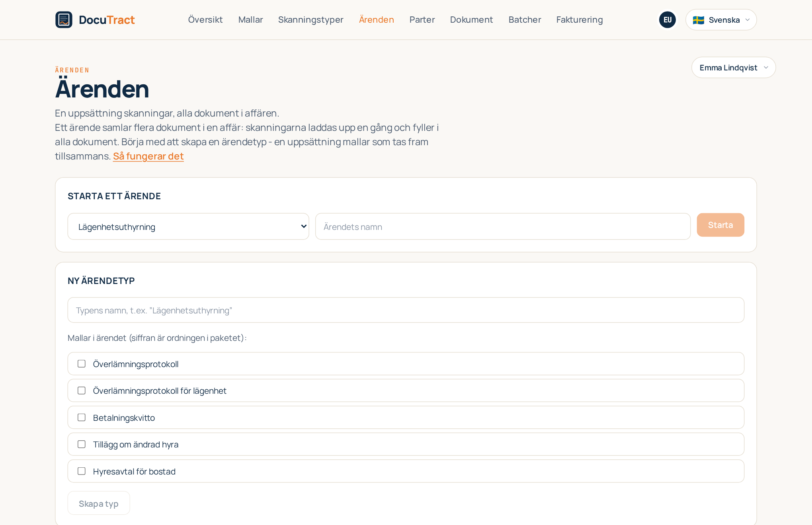Tick Överlämningsprotokoll för lägenhet checkbox
Viewport: 812px width, 525px height.
pos(82,391)
